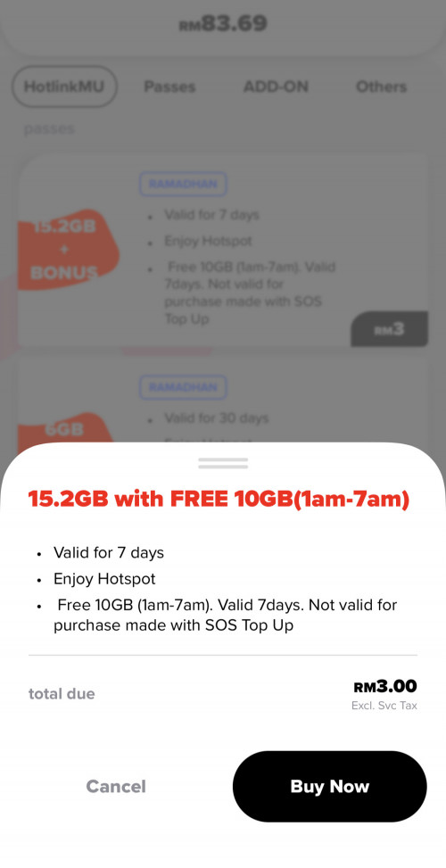Tap the Buy Now button
Viewport: 446px width, 868px height.
(330, 786)
